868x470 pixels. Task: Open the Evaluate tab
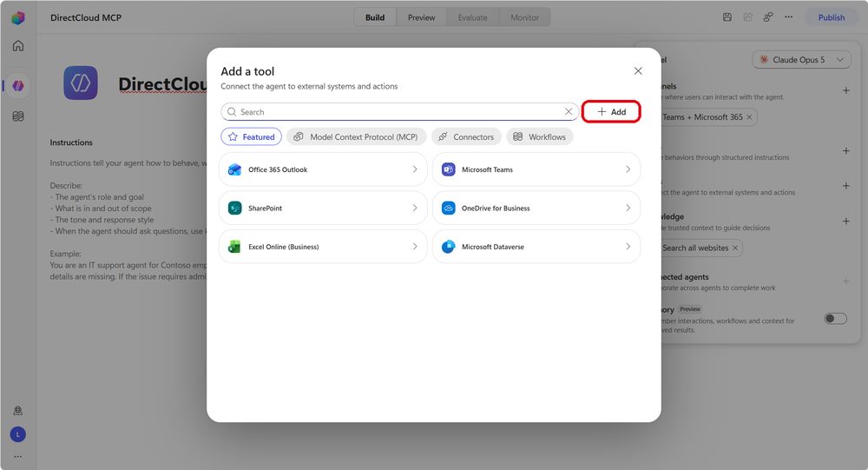click(x=473, y=17)
